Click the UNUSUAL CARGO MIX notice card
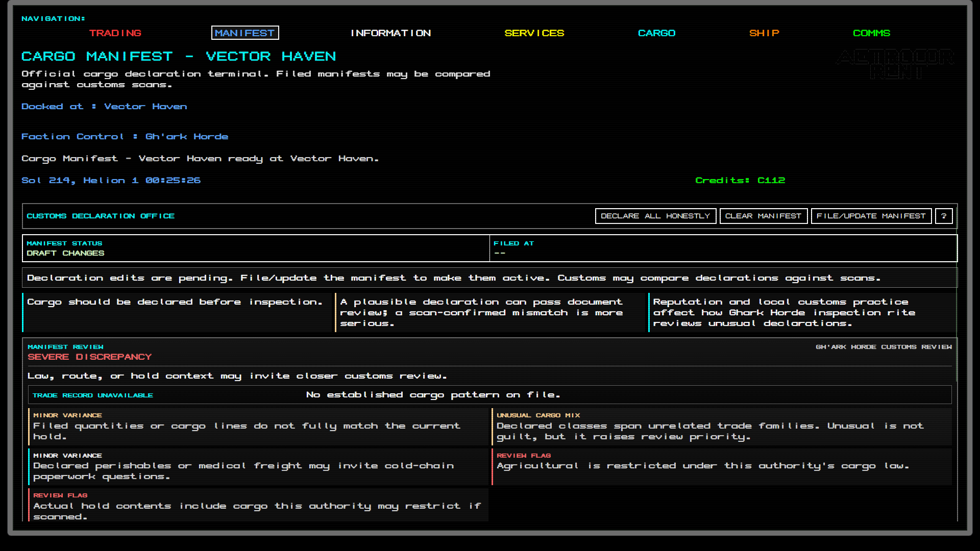980x551 pixels. point(721,427)
